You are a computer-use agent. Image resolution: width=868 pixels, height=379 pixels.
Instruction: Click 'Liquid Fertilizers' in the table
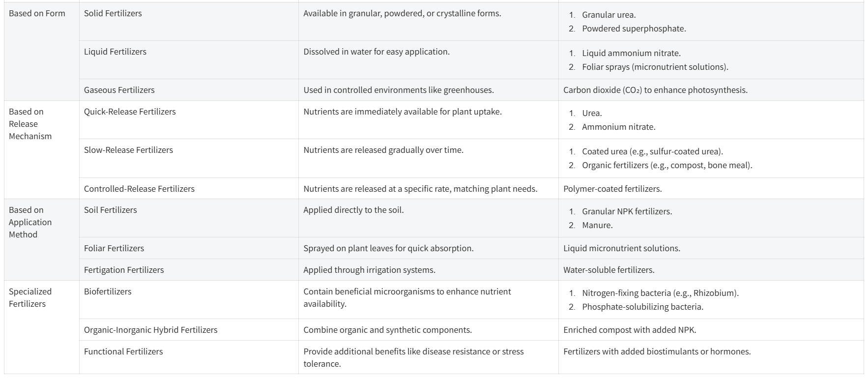(115, 52)
